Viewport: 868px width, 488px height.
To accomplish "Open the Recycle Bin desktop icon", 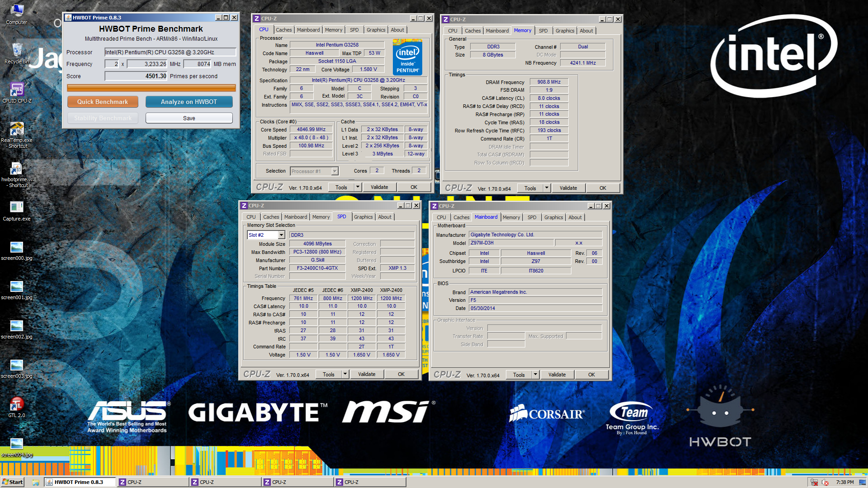I will pos(17,53).
